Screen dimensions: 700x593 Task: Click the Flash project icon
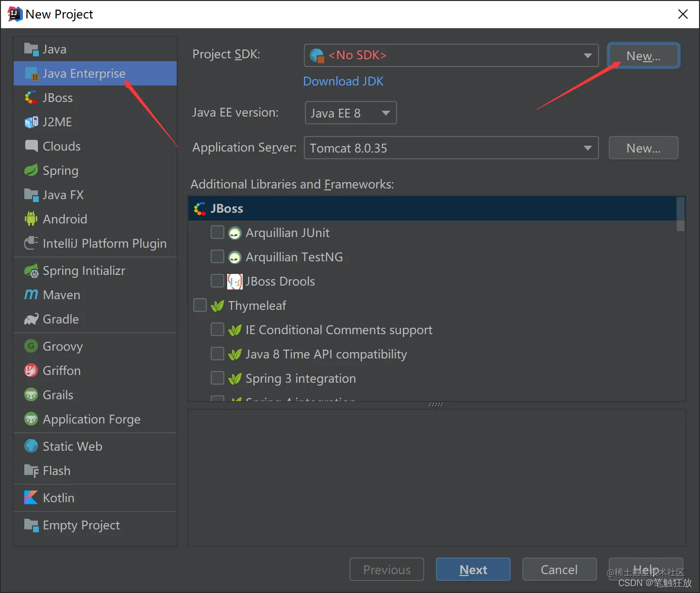coord(31,471)
